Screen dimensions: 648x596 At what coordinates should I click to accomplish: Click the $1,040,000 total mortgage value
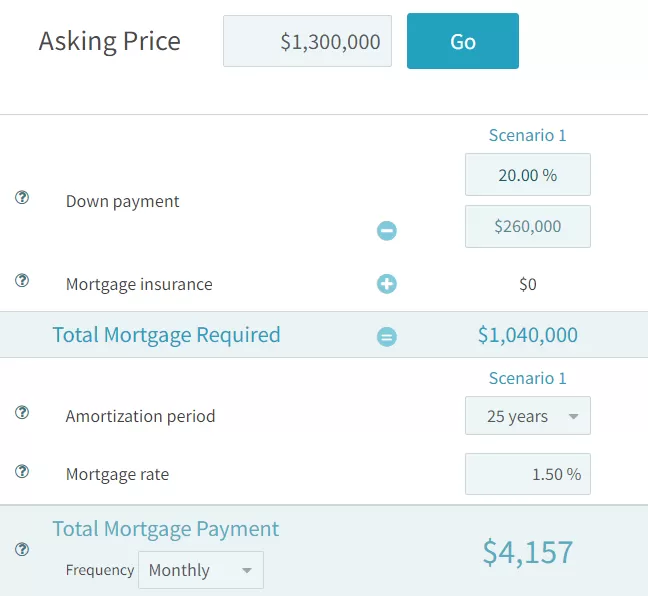(528, 335)
